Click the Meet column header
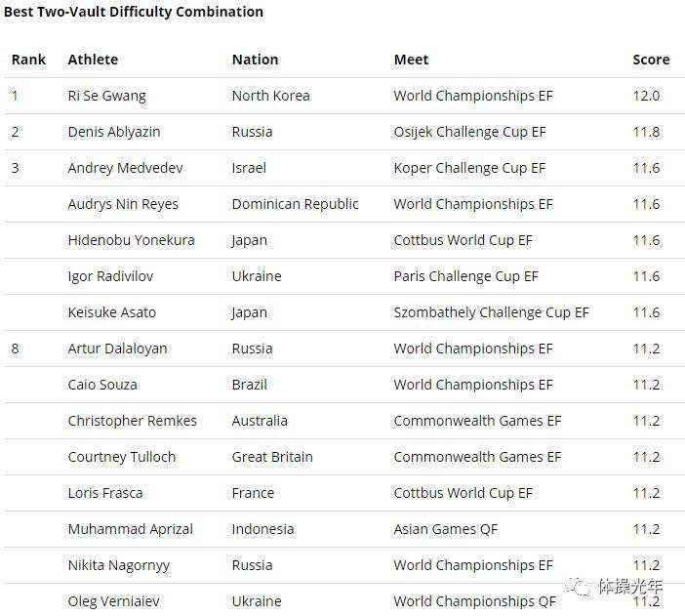The width and height of the screenshot is (685, 616). pos(411,60)
